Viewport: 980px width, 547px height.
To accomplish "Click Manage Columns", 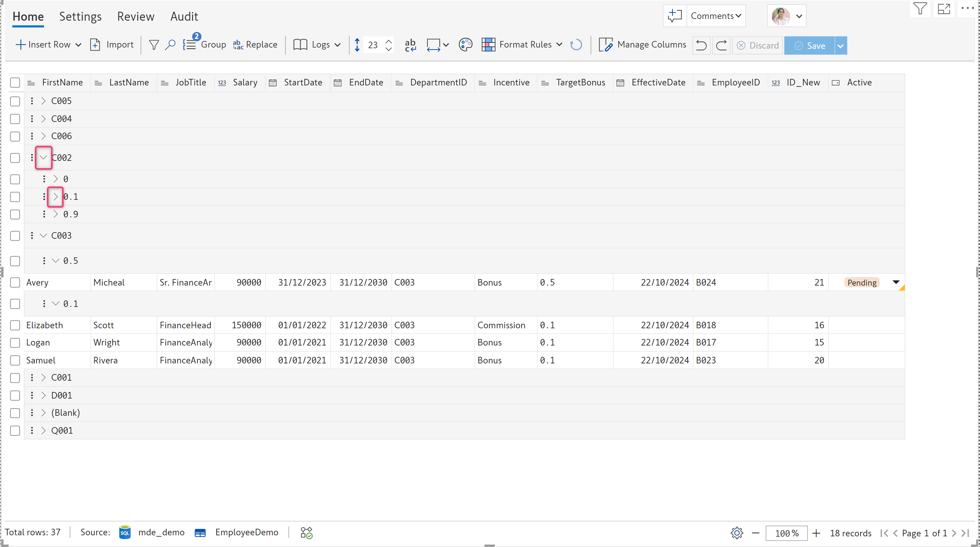I will tap(643, 45).
